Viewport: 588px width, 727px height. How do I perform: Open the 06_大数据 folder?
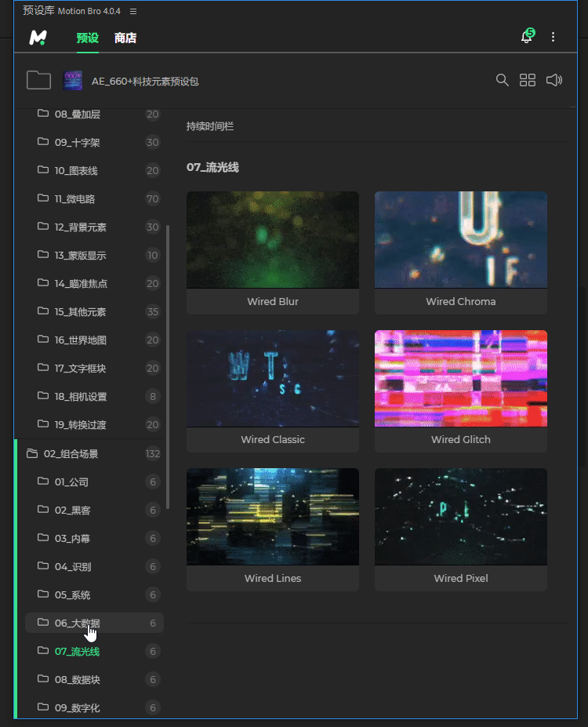click(95, 623)
